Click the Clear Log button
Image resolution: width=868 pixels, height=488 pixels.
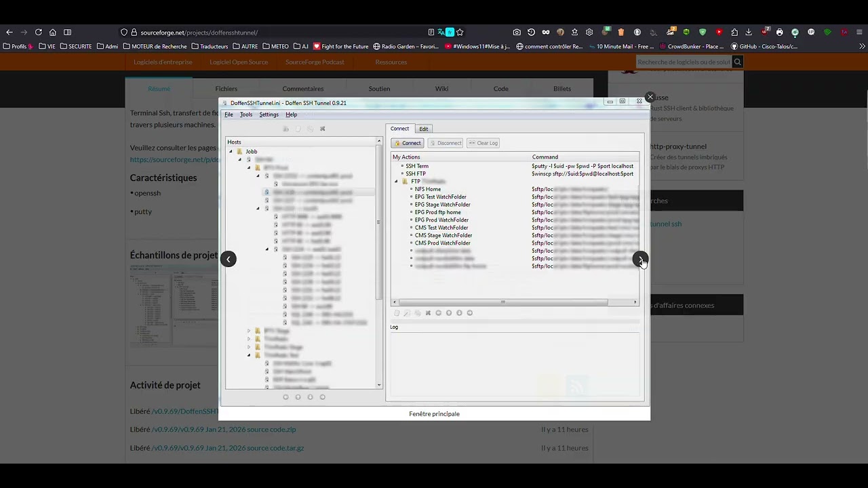[x=484, y=143]
